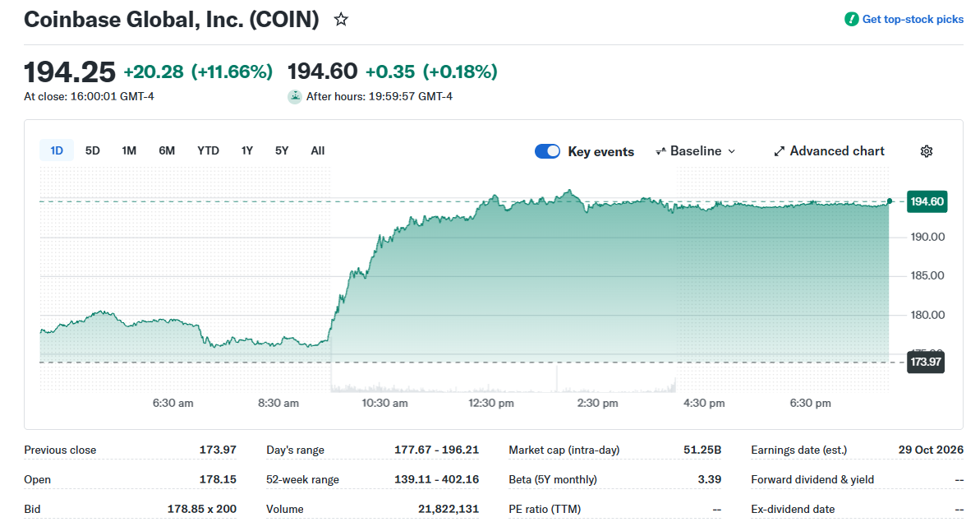
Task: Click the Open value 178.15
Action: 218,479
